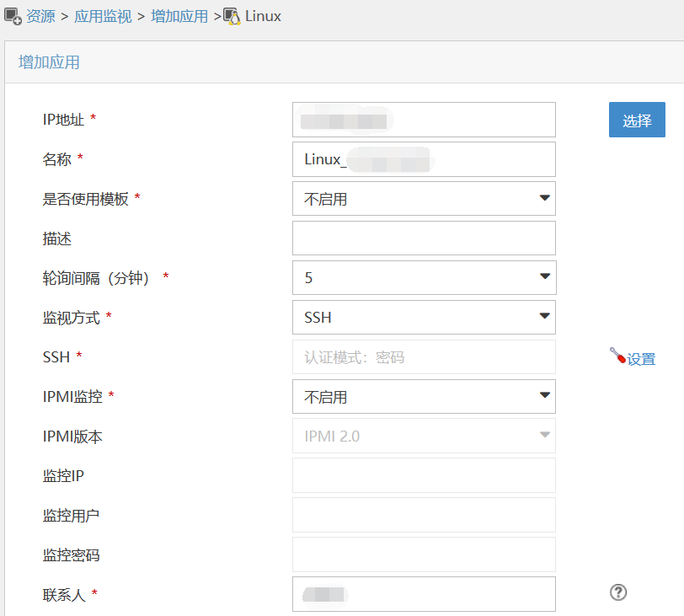
Task: Click the SSH 认证模式 field
Action: coord(424,356)
